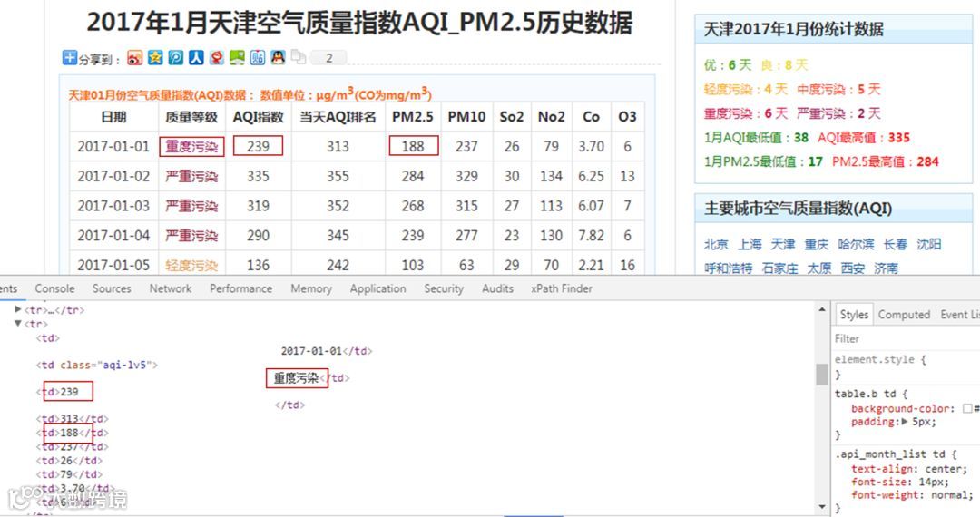Share to QQ penguin icon
980x517 pixels.
coord(279,58)
